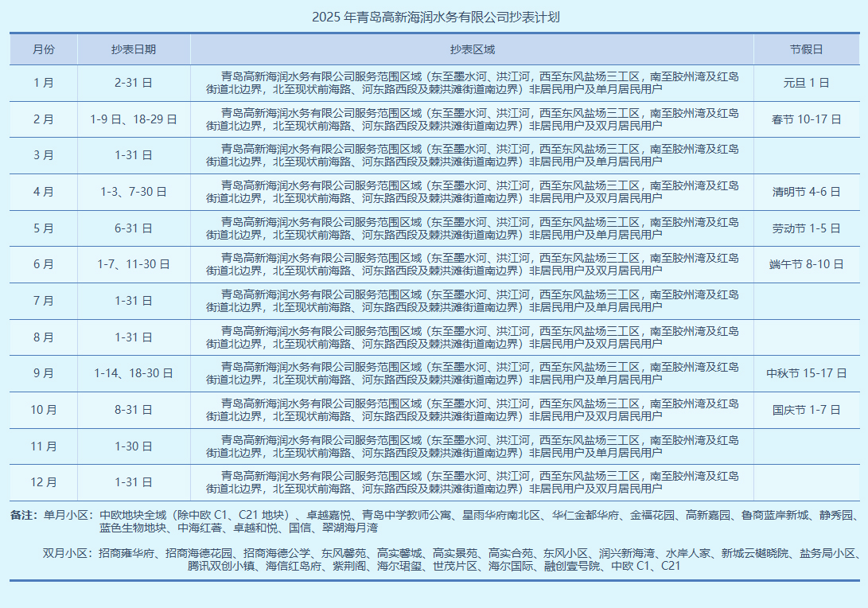Image resolution: width=868 pixels, height=608 pixels.
Task: Select the 1-7、11-30日 date cell
Action: click(134, 264)
